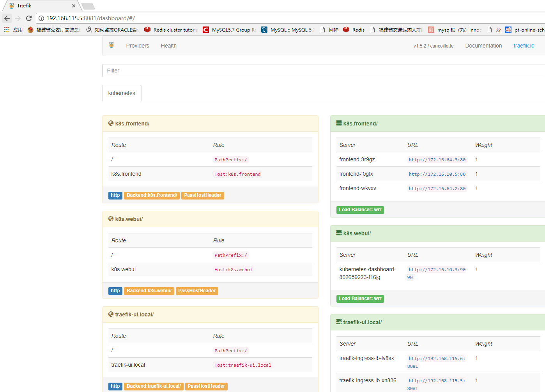Open the Providers nav item
This screenshot has width=545, height=392.
(138, 46)
